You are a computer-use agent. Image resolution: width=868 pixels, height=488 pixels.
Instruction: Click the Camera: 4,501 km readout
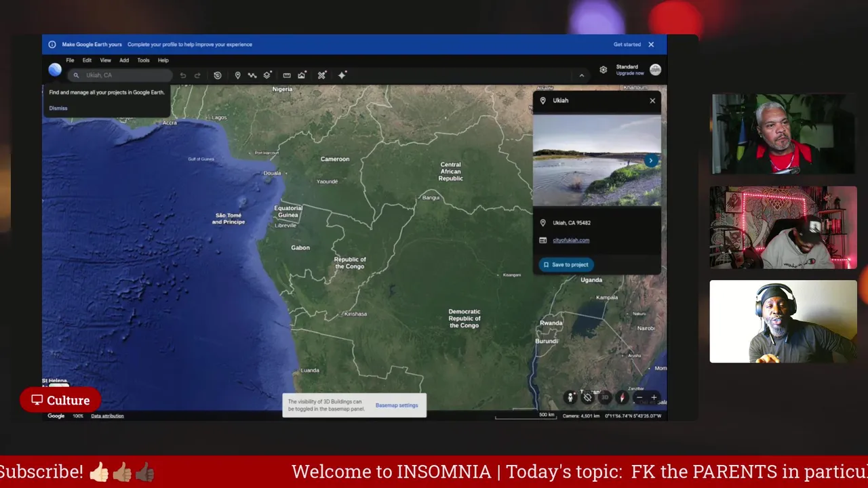[x=581, y=416]
